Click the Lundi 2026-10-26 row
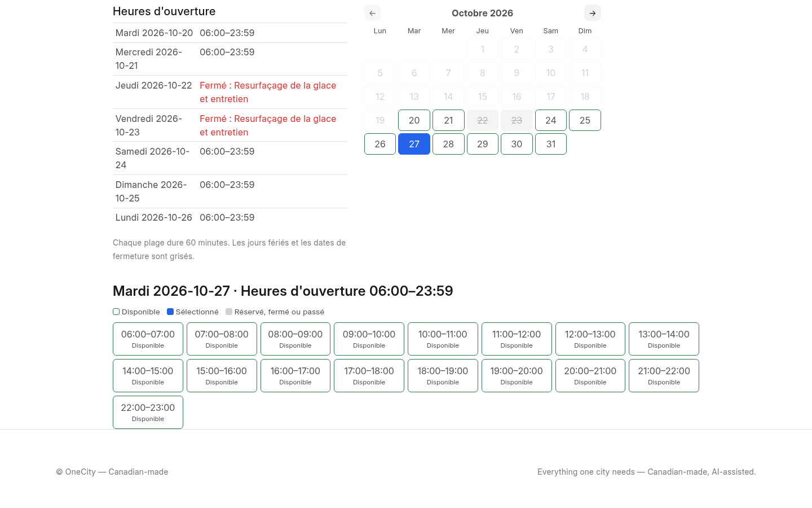This screenshot has height=508, width=812. 230,217
